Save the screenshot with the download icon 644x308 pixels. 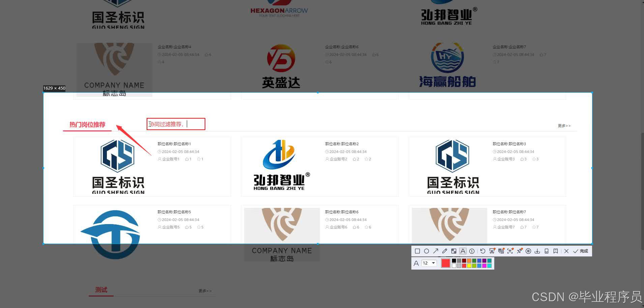pos(537,251)
